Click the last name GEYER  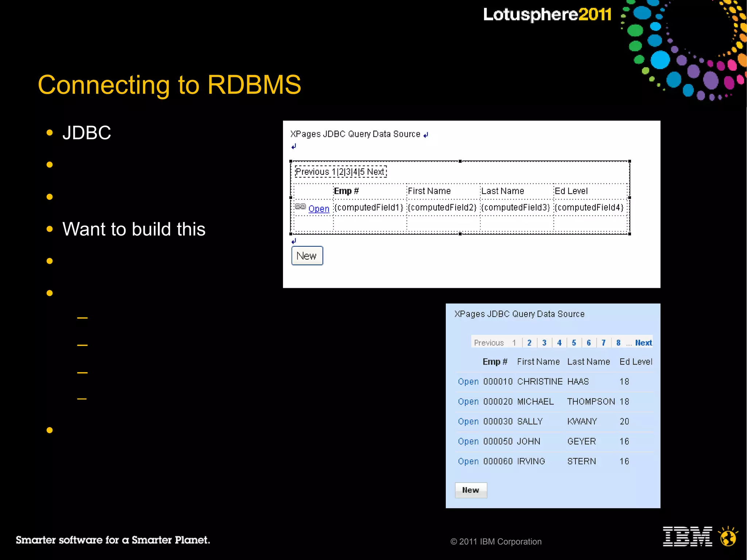click(581, 441)
